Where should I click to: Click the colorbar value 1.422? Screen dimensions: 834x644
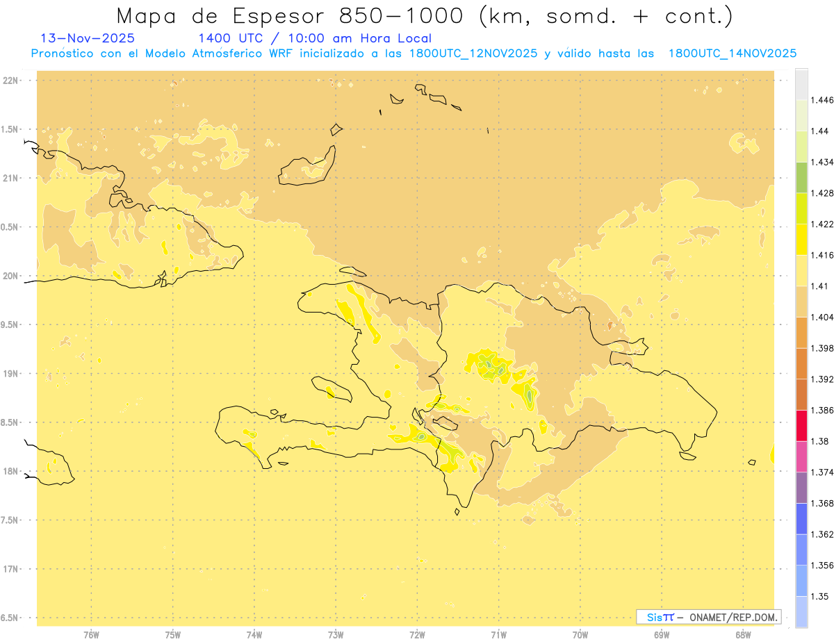coord(822,224)
